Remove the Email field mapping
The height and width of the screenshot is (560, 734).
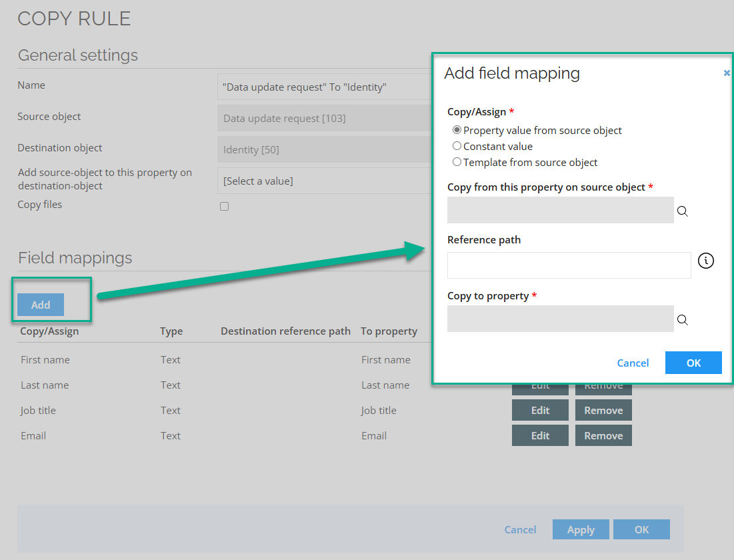tap(603, 435)
